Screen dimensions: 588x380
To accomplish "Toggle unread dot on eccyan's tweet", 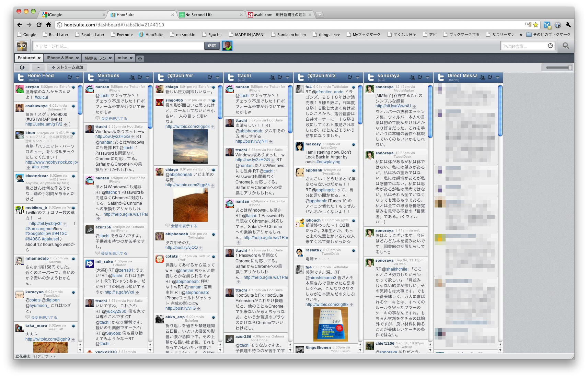I will pyautogui.click(x=73, y=87).
